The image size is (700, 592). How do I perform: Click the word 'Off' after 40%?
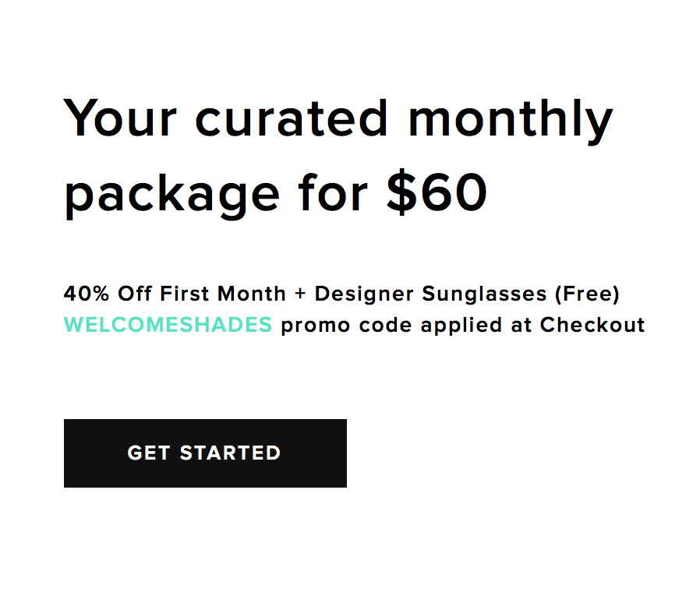pyautogui.click(x=136, y=294)
